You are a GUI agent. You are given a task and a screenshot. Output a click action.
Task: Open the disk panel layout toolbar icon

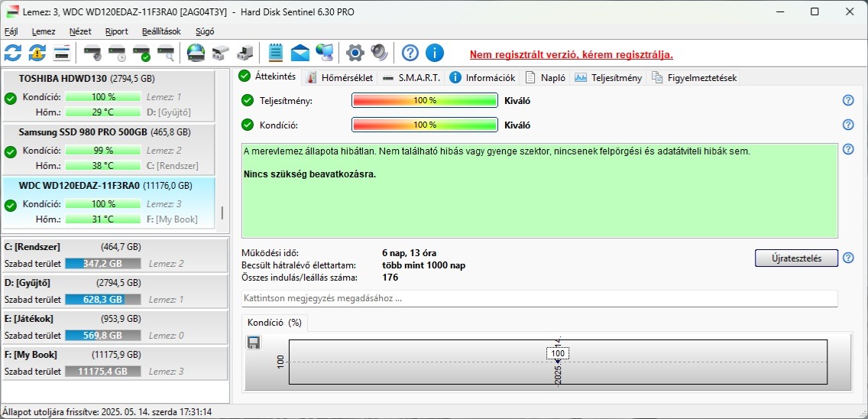coord(61,54)
